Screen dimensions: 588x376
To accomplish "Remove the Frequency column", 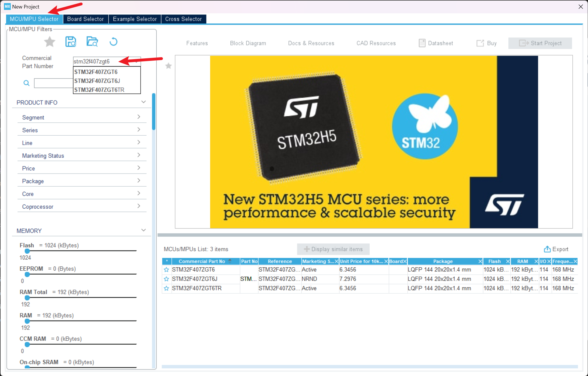I will pos(575,261).
